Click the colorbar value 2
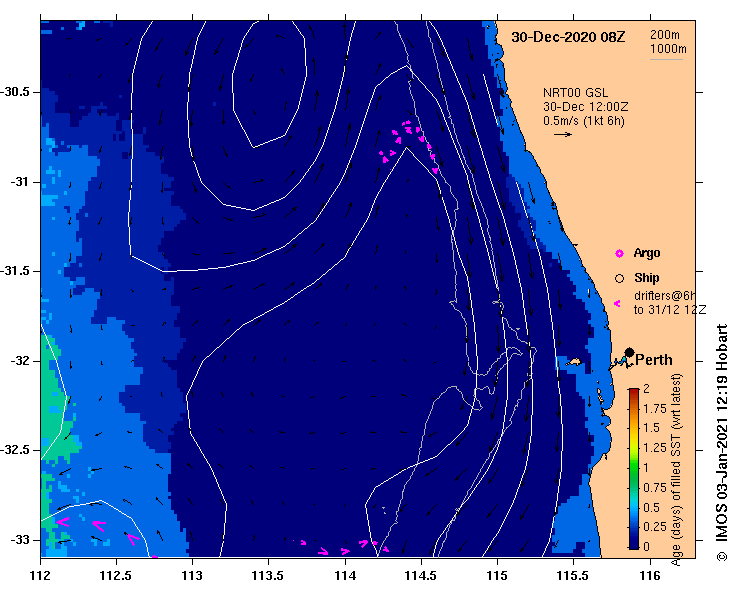The image size is (739, 592). coord(647,389)
